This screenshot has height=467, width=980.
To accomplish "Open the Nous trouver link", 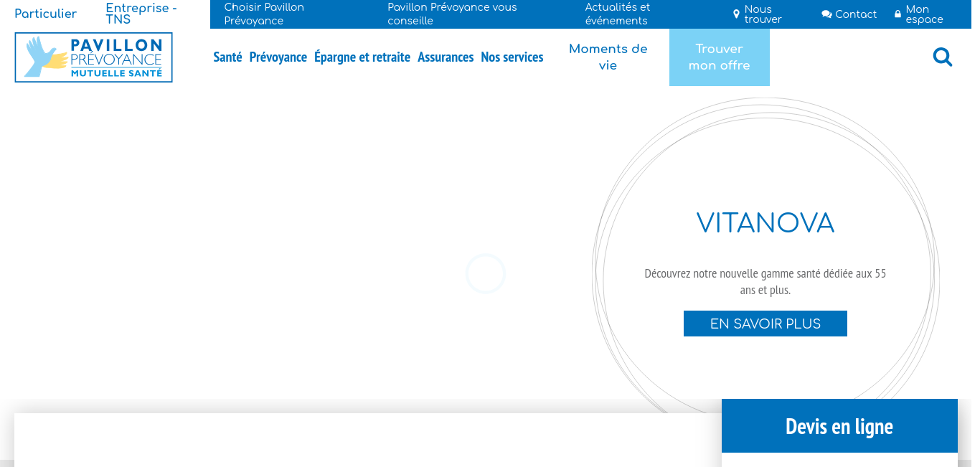I will tap(763, 14).
